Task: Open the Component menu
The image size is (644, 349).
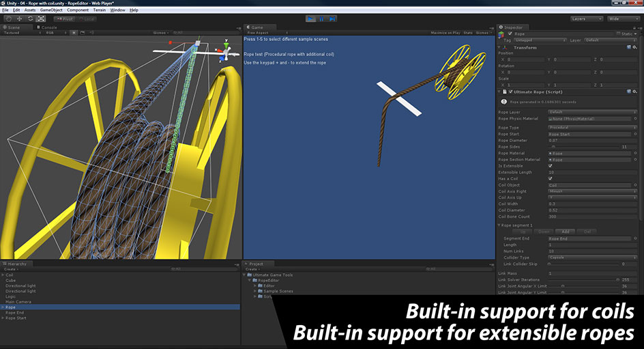Action: (78, 10)
